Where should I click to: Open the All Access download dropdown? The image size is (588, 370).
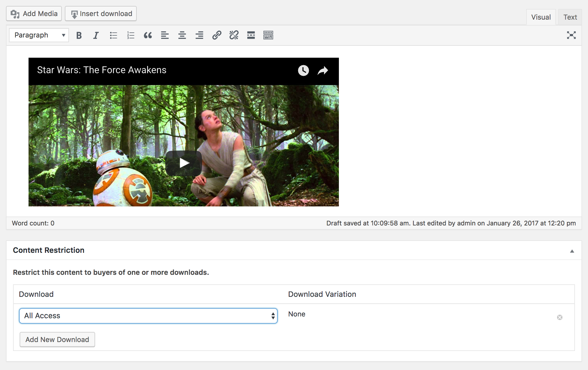click(148, 316)
